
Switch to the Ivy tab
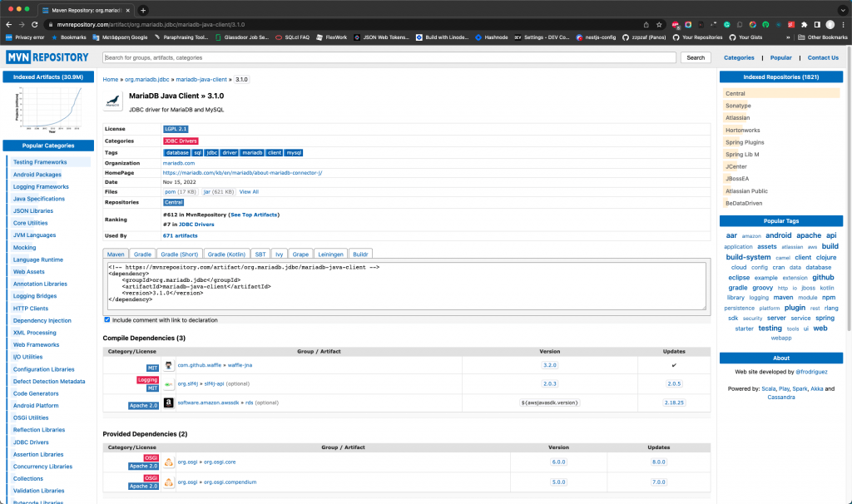coord(279,254)
